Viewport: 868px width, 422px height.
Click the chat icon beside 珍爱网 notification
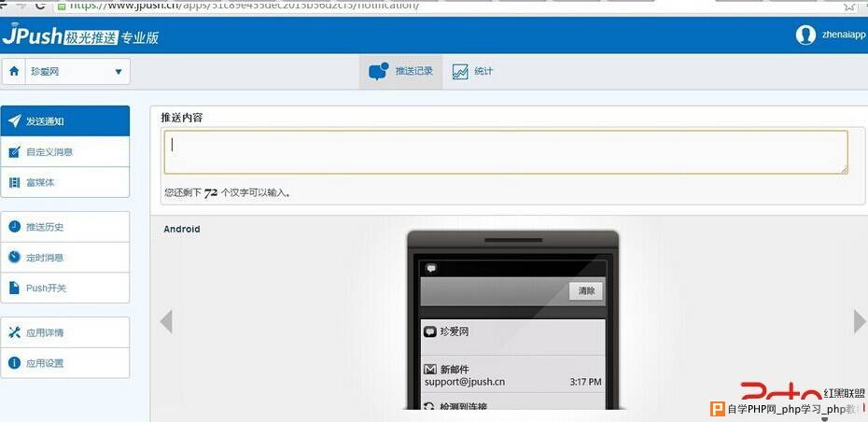[430, 332]
